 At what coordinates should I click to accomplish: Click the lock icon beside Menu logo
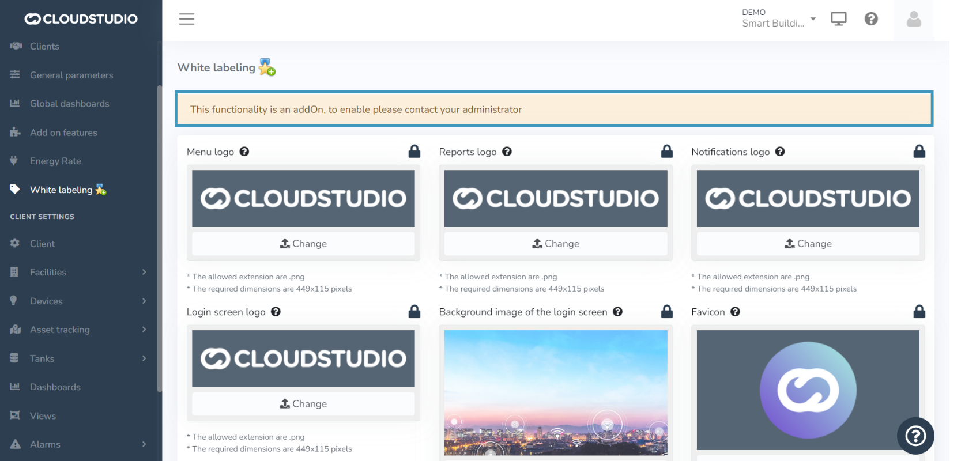414,152
